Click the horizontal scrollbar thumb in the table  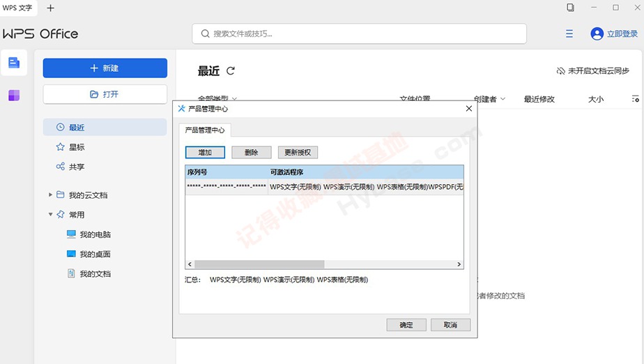259,264
